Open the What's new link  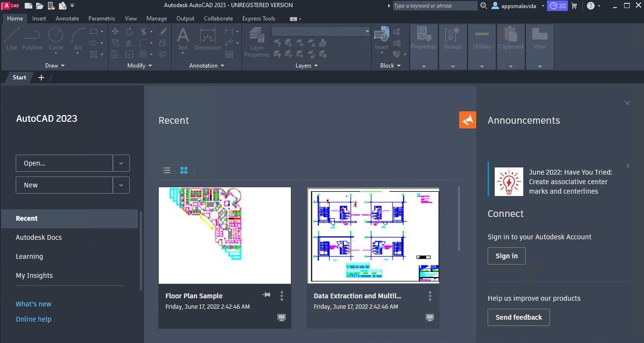(33, 304)
